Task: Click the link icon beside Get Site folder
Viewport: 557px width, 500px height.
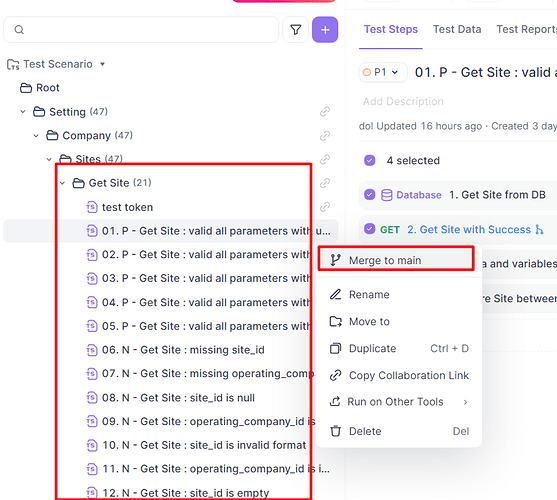Action: 325,183
